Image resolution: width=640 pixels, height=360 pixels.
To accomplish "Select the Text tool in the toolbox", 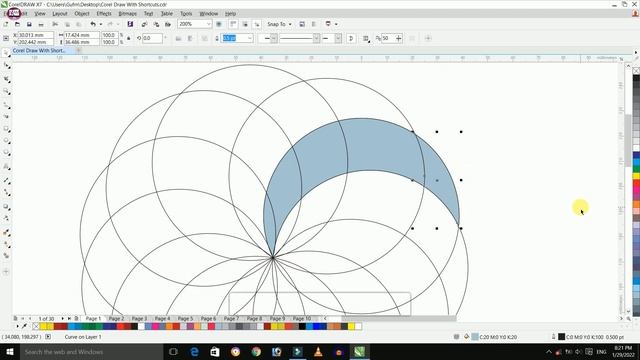I will coord(6,167).
